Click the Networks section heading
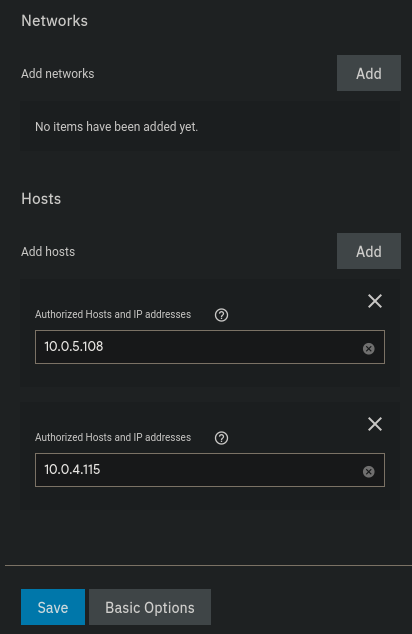Viewport: 412px width, 634px height. pos(54,21)
